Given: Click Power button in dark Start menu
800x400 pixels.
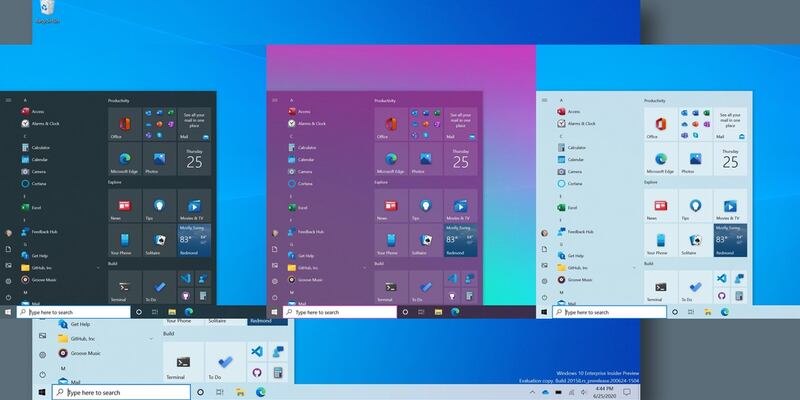Looking at the screenshot, I should [x=8, y=296].
